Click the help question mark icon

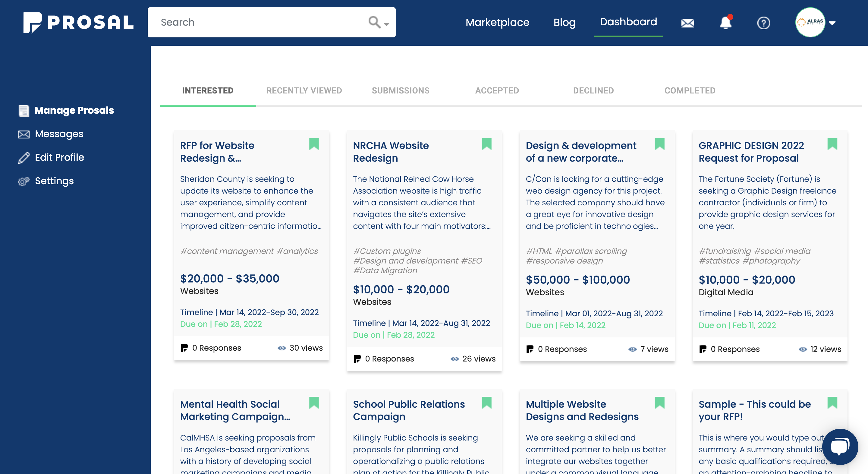click(x=763, y=23)
